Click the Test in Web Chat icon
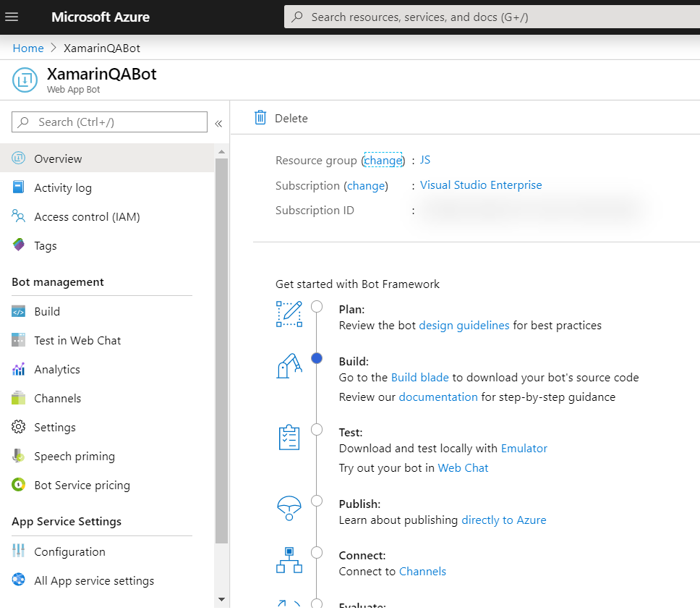Image resolution: width=700 pixels, height=610 pixels. click(x=18, y=340)
